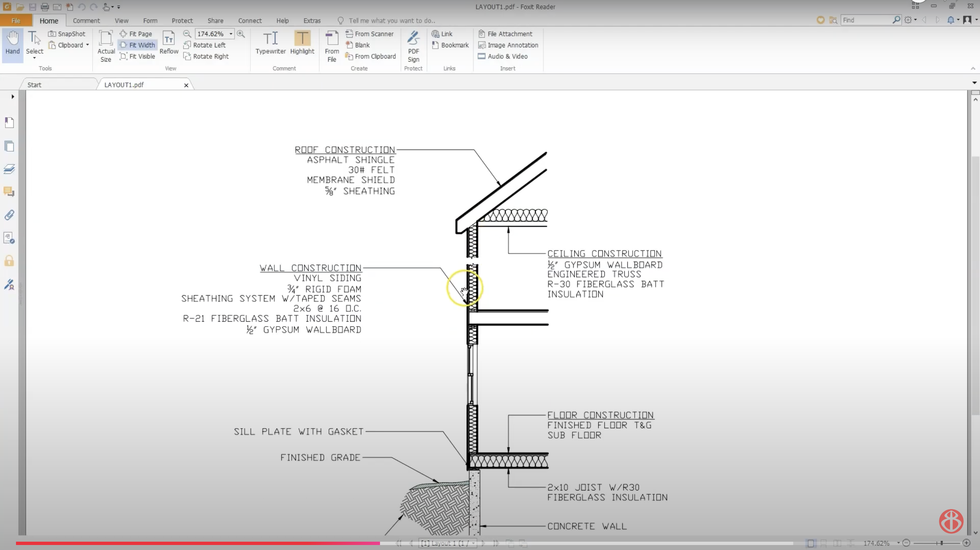Click the zoom in magnifier icon
Viewport: 980px width, 550px height.
tap(241, 34)
